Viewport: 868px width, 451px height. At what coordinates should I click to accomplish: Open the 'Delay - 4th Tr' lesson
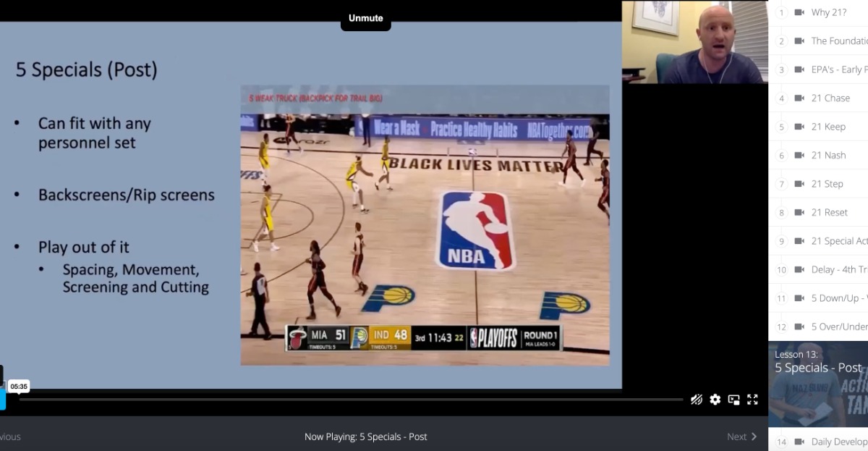tap(838, 269)
